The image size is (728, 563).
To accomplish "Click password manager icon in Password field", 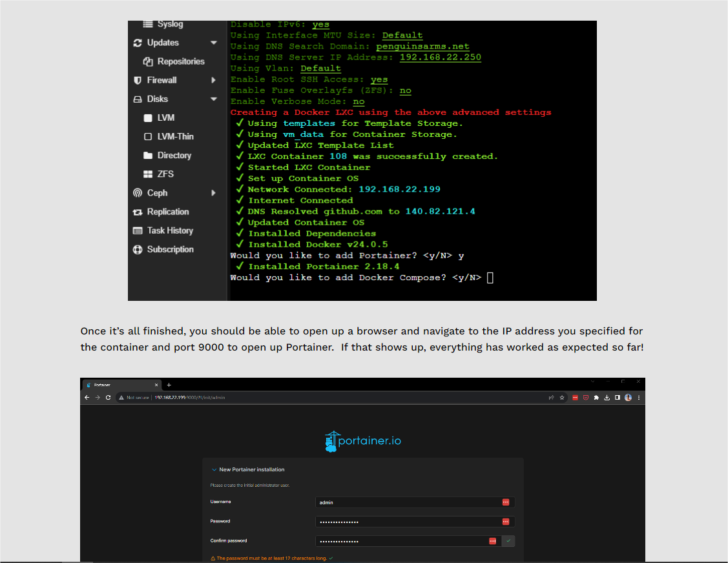I will pos(506,522).
